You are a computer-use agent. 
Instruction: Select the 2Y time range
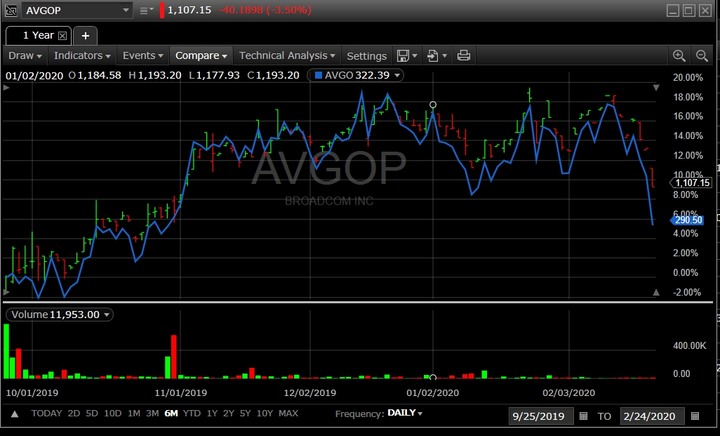point(228,414)
